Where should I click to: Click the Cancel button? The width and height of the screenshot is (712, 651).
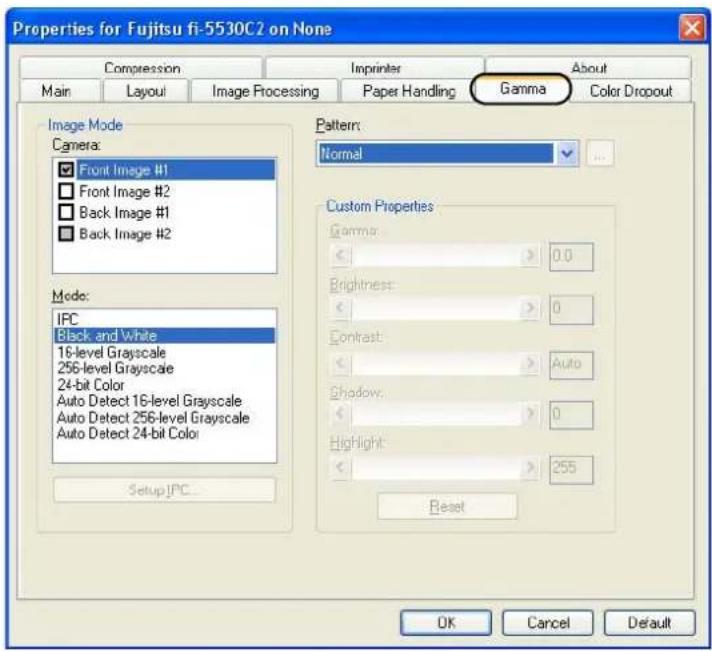tap(548, 622)
